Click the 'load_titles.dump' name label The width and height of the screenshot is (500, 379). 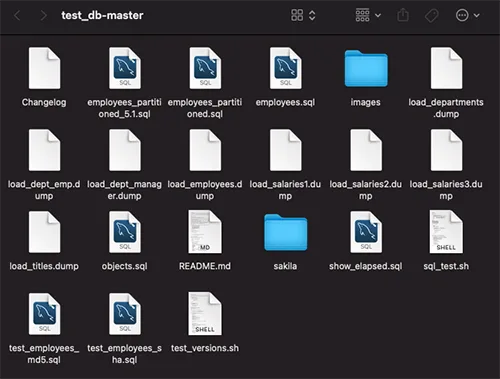[44, 266]
